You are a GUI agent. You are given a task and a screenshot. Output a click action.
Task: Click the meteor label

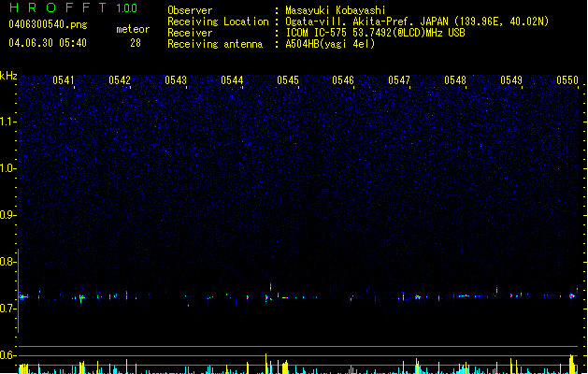133,29
